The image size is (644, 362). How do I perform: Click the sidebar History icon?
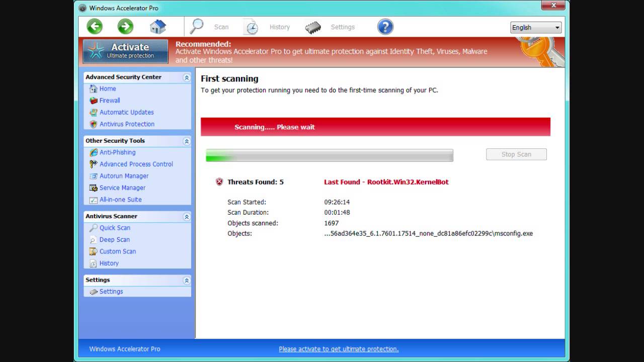point(93,263)
